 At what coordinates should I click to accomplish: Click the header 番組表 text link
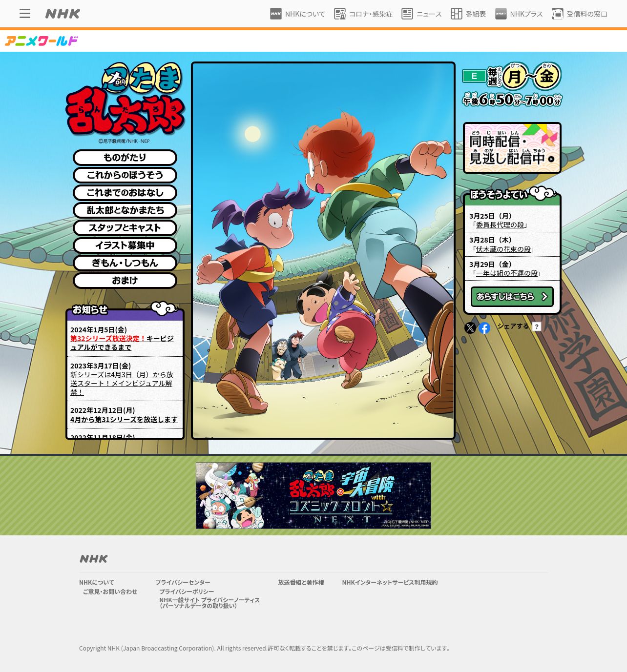click(476, 14)
